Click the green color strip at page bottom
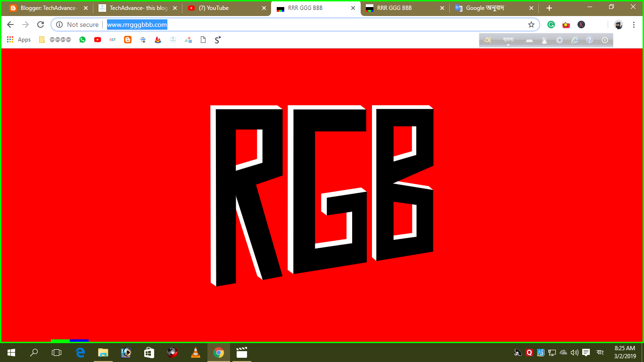Screen dimensions: 644x362 click(60, 340)
